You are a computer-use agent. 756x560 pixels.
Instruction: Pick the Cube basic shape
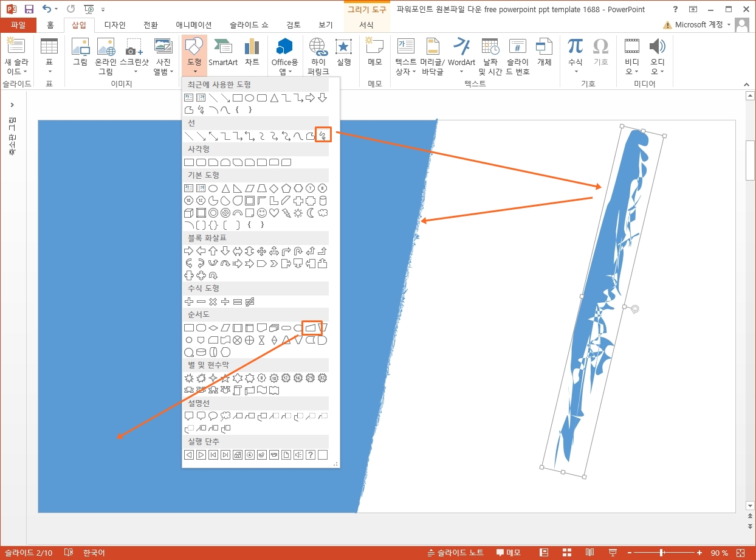[x=189, y=213]
